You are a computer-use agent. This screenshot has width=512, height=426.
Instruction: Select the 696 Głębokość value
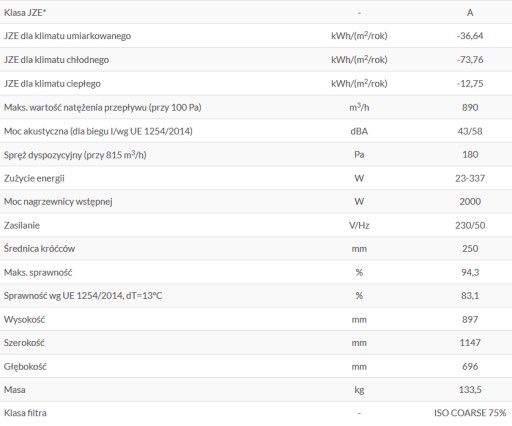pyautogui.click(x=470, y=367)
